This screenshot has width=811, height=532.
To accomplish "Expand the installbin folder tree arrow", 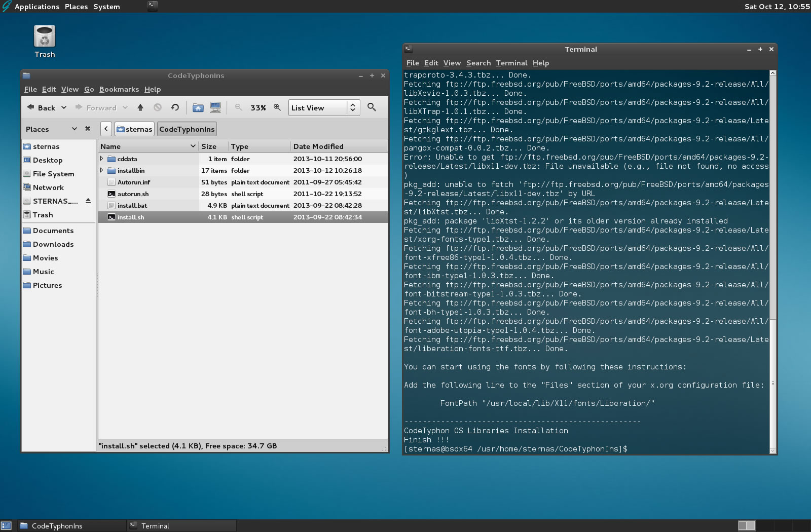I will coord(102,170).
